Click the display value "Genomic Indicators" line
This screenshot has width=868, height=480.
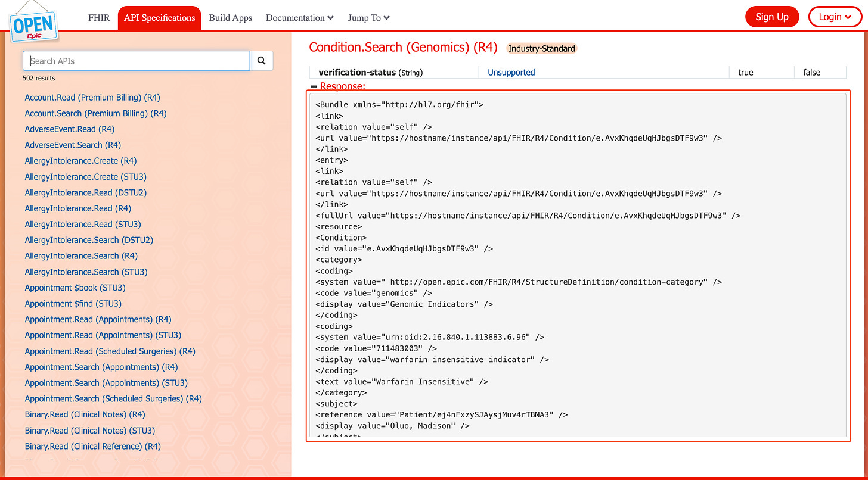(404, 304)
